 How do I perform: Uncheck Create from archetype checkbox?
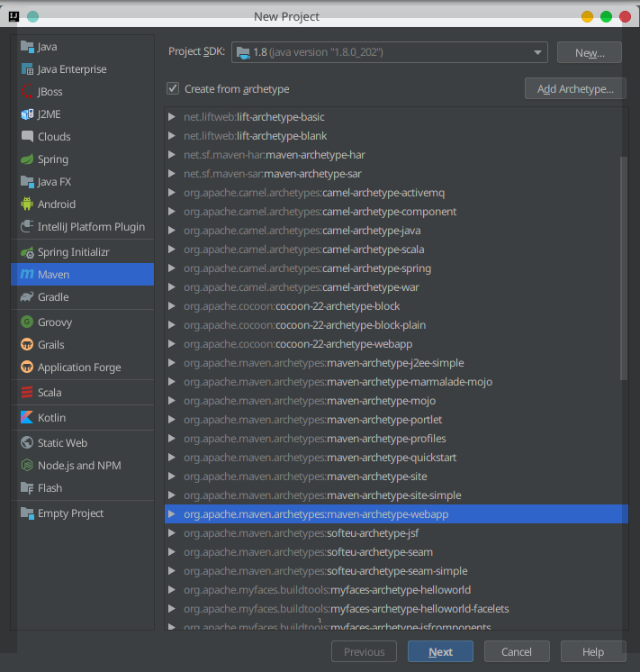pos(173,89)
